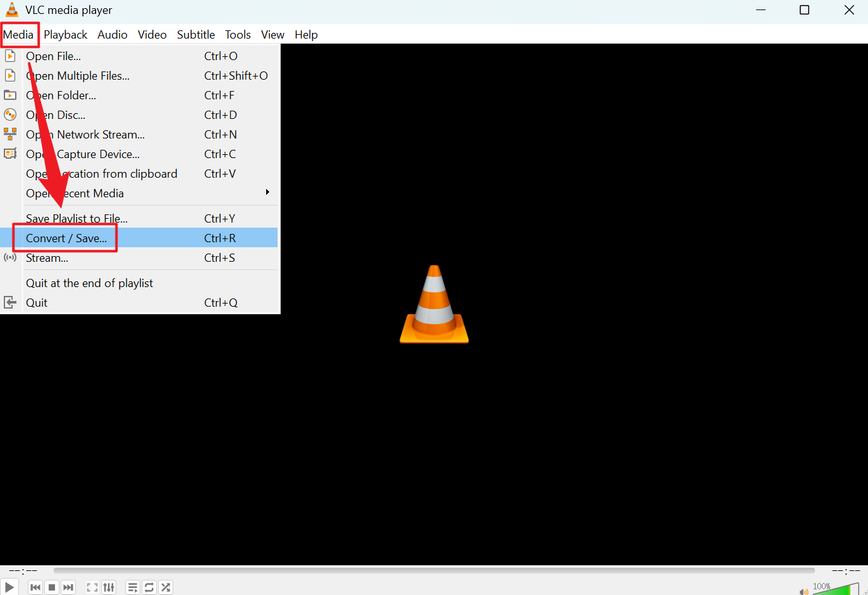Choose Quit from the Media menu

tap(139, 303)
